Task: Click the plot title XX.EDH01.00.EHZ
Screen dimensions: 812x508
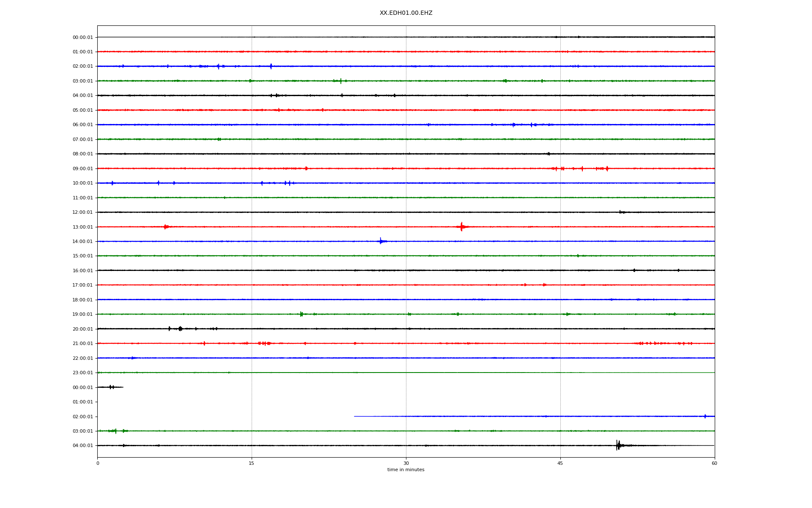Action: click(x=406, y=13)
